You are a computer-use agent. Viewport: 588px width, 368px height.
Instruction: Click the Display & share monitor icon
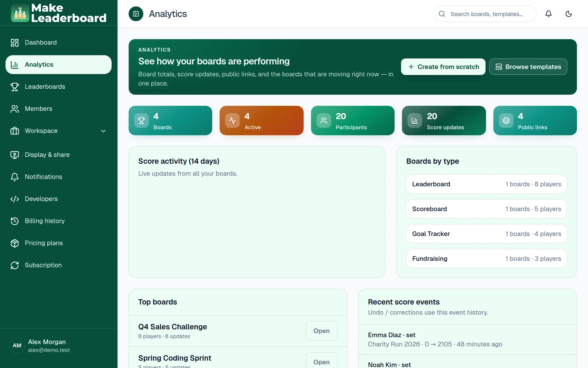[15, 155]
